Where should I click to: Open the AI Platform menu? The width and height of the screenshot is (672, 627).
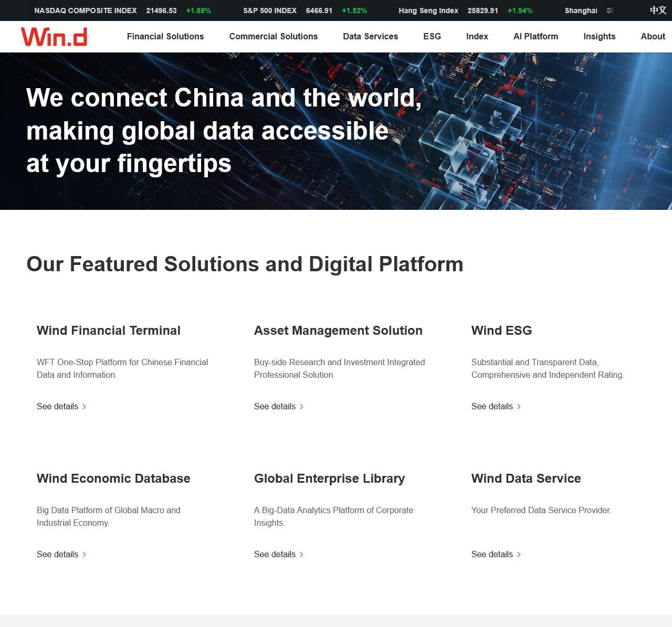[x=535, y=36]
